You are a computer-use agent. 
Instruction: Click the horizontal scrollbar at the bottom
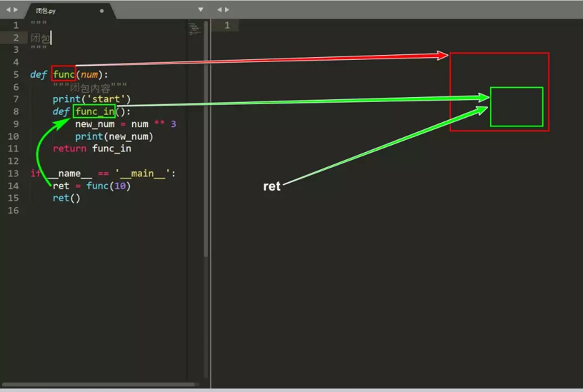[99, 384]
